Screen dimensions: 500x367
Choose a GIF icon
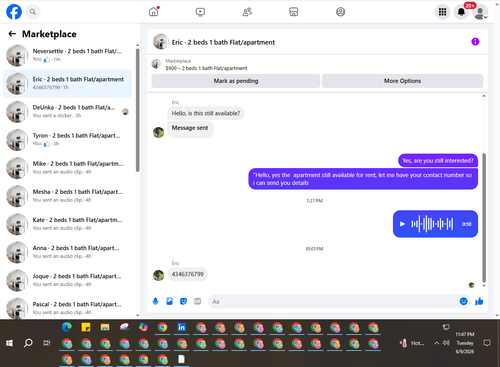pos(198,301)
